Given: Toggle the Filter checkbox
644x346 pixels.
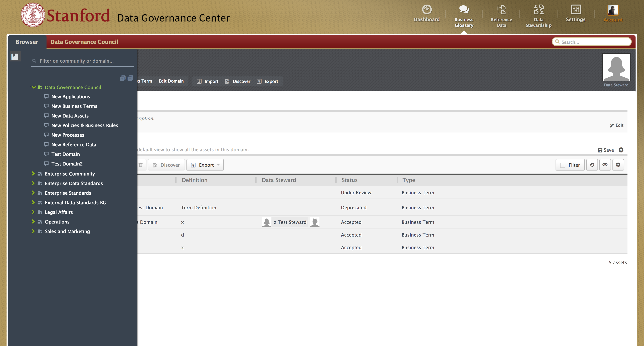Looking at the screenshot, I should (x=562, y=165).
